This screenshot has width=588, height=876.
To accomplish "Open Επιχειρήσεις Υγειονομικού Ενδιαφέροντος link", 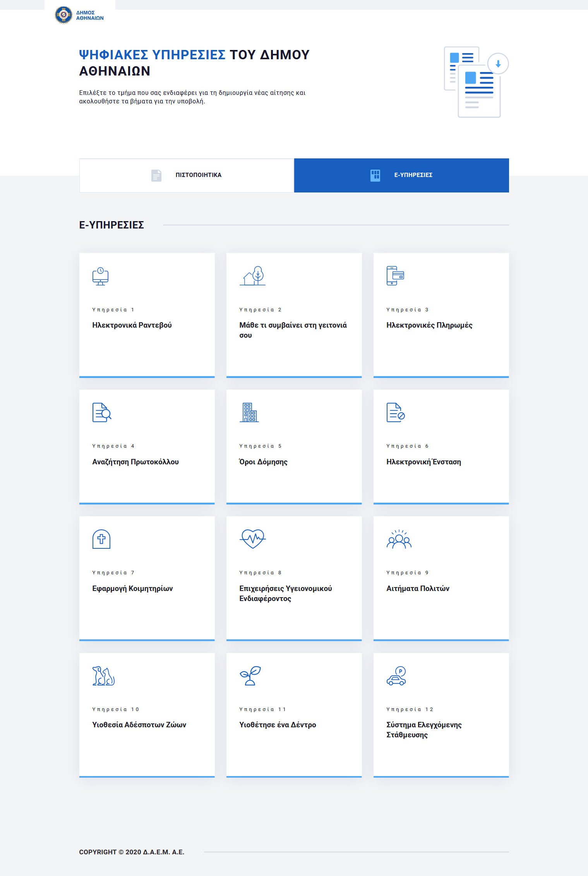I will (x=285, y=593).
